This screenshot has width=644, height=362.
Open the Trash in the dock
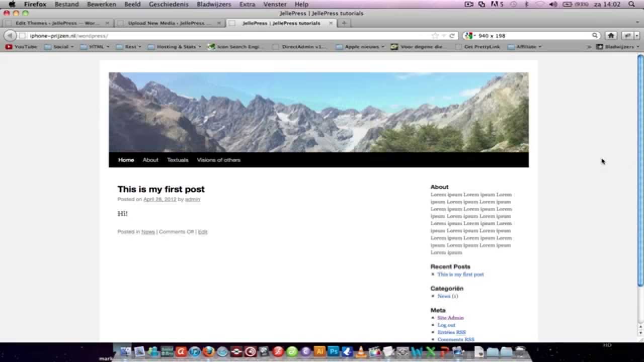(x=520, y=352)
